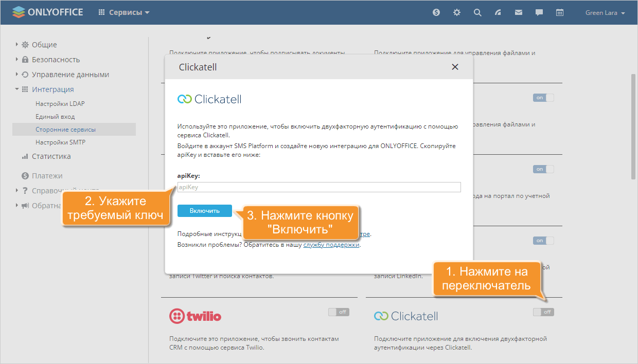Click the apiKey input field

(x=319, y=187)
